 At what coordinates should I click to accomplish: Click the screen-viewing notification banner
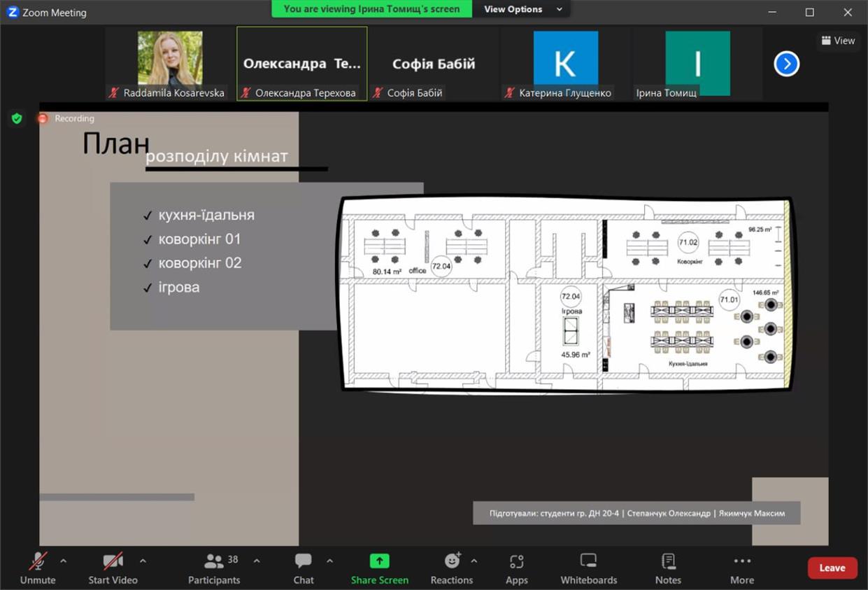click(372, 9)
